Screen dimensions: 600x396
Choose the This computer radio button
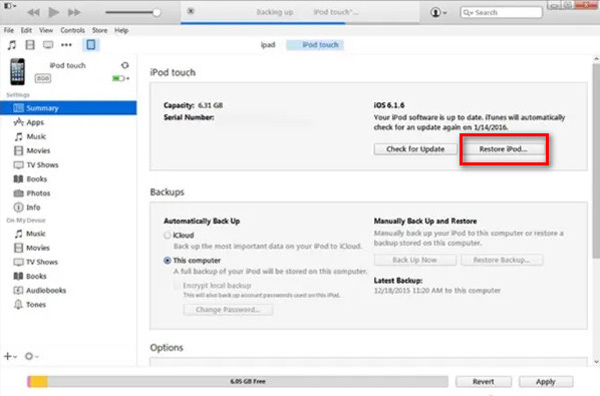167,261
